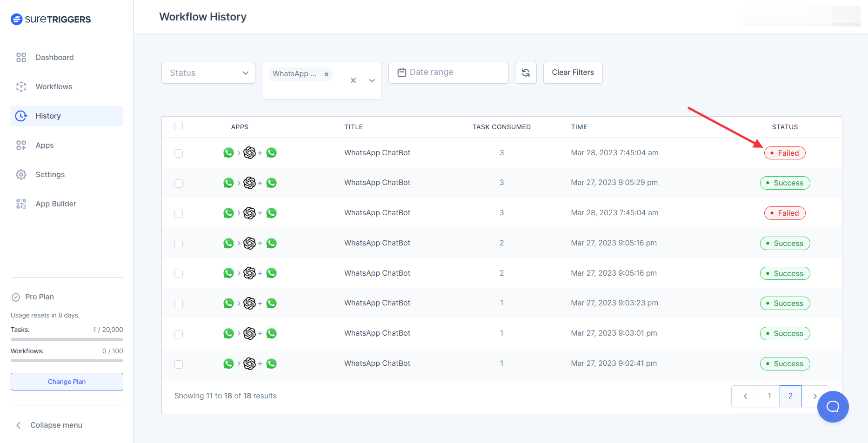Viewport: 868px width, 443px height.
Task: Click the SureTriggers logo
Action: [51, 19]
